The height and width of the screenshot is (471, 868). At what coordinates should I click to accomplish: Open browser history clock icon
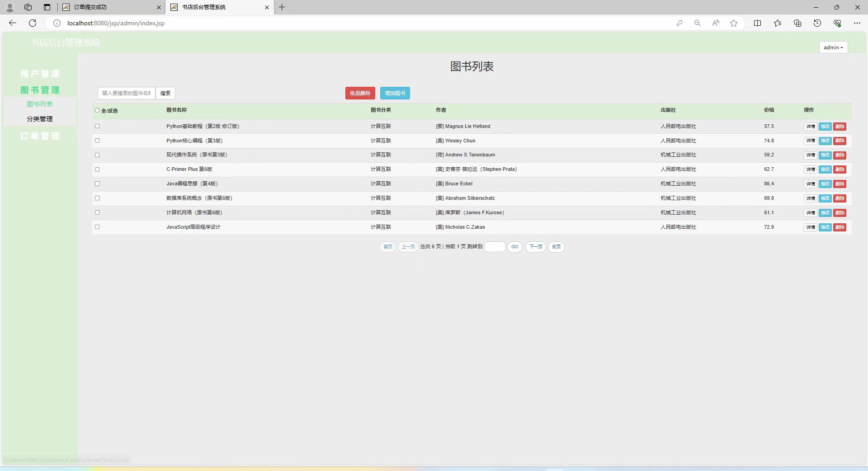[x=817, y=23]
